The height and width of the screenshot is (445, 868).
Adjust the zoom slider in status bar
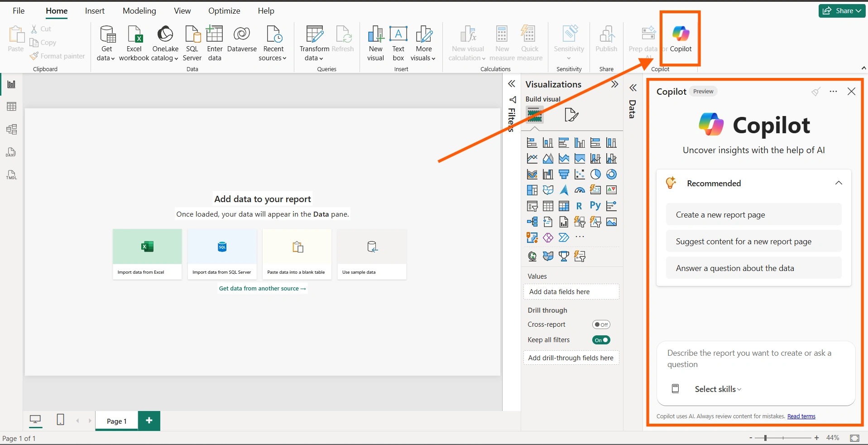(x=766, y=438)
